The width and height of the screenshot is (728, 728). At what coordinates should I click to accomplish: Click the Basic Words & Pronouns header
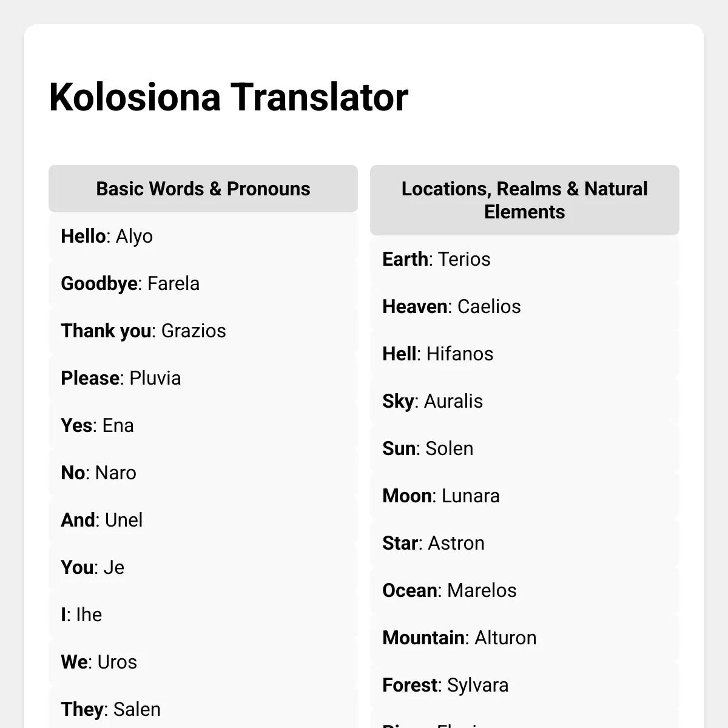(203, 189)
